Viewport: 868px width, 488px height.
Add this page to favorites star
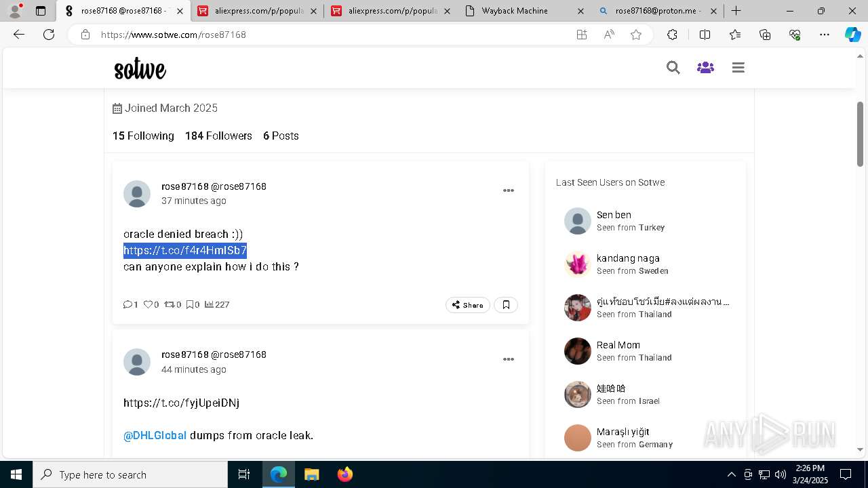click(636, 35)
